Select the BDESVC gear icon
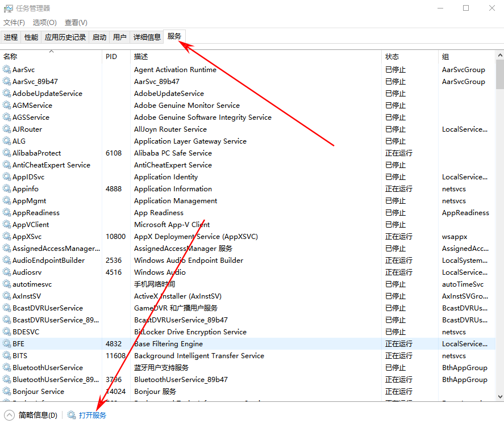Viewport: 504px width, 428px height. pyautogui.click(x=7, y=332)
